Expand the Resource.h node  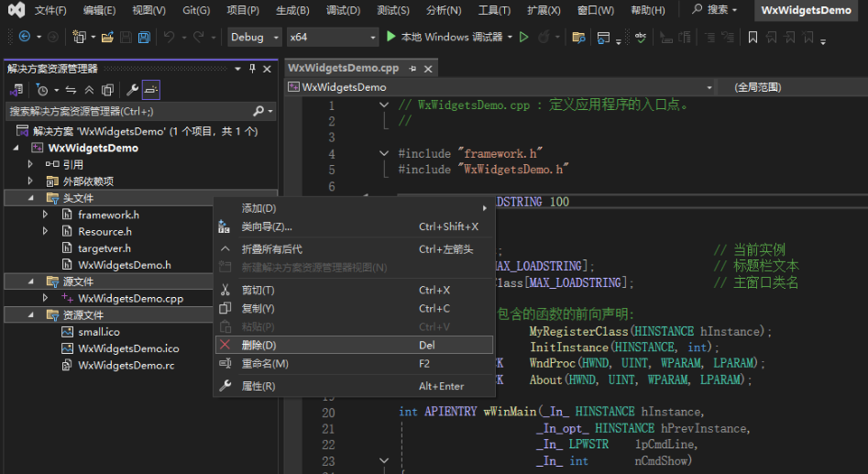pos(46,231)
